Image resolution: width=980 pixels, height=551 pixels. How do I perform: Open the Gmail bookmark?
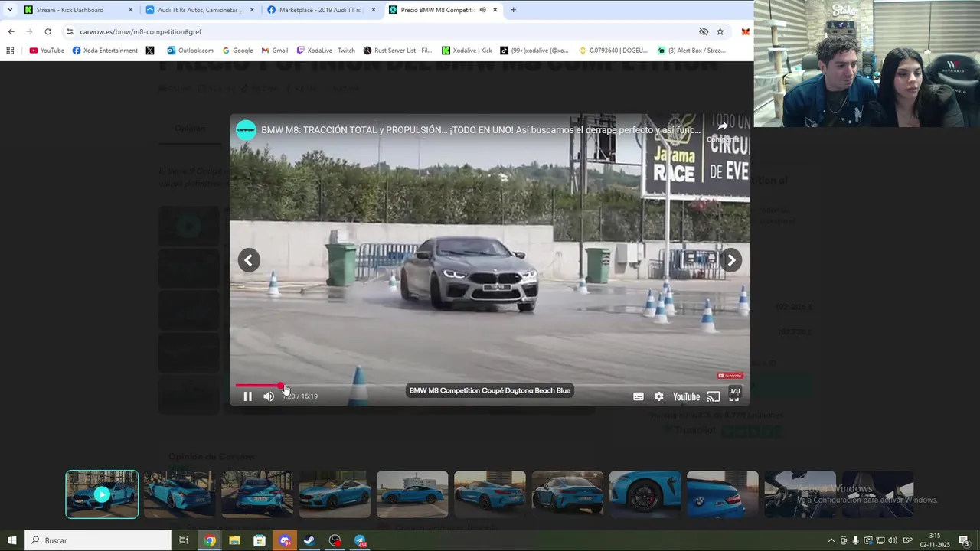275,51
